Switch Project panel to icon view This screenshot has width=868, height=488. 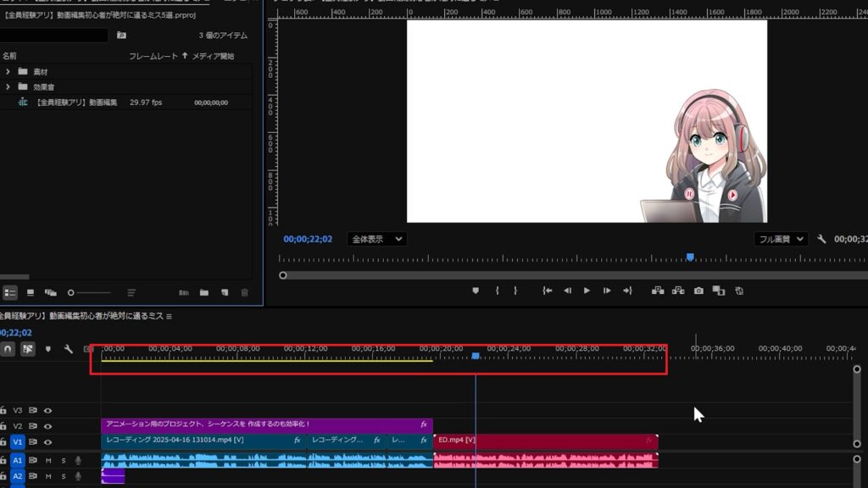(31, 292)
